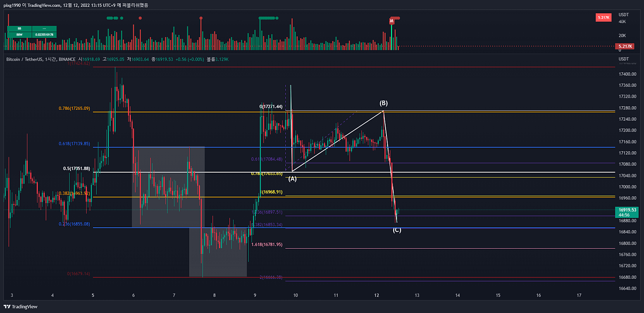Click the 40K tick on volume scale
Screen dimensions: 644x313
(622, 22)
